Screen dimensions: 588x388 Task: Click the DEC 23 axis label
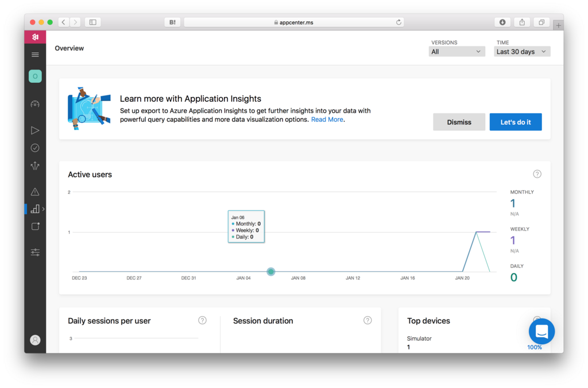pyautogui.click(x=79, y=278)
